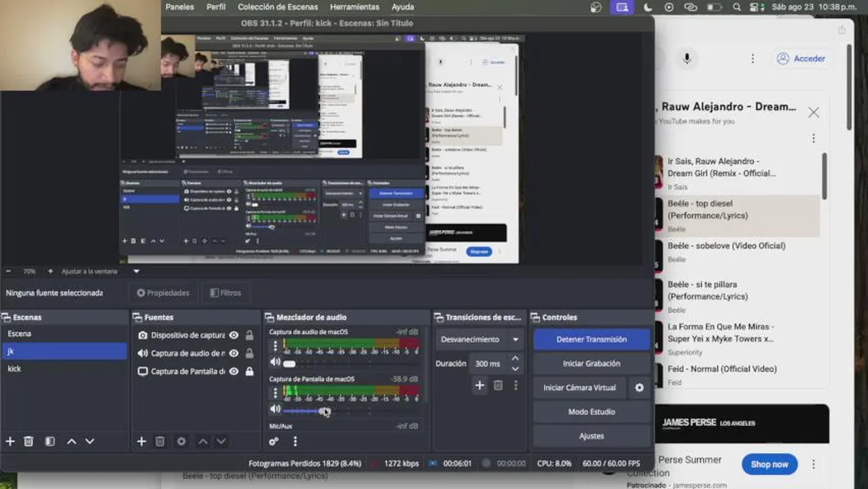
Task: Unlock Captura de Pantalla source
Action: (x=249, y=372)
